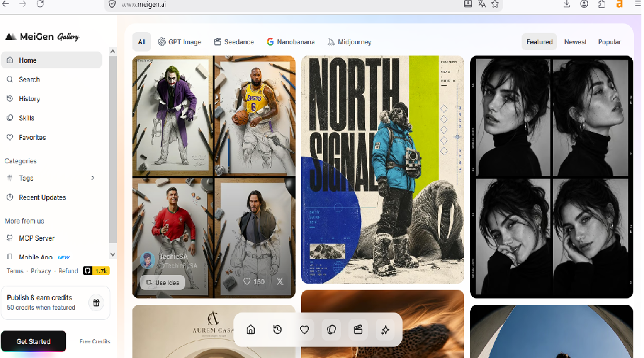
Task: Click the browser address bar URL
Action: click(x=144, y=5)
